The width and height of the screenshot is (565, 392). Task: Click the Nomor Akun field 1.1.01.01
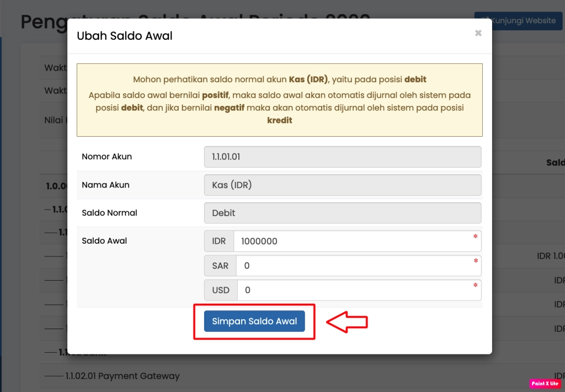point(342,157)
